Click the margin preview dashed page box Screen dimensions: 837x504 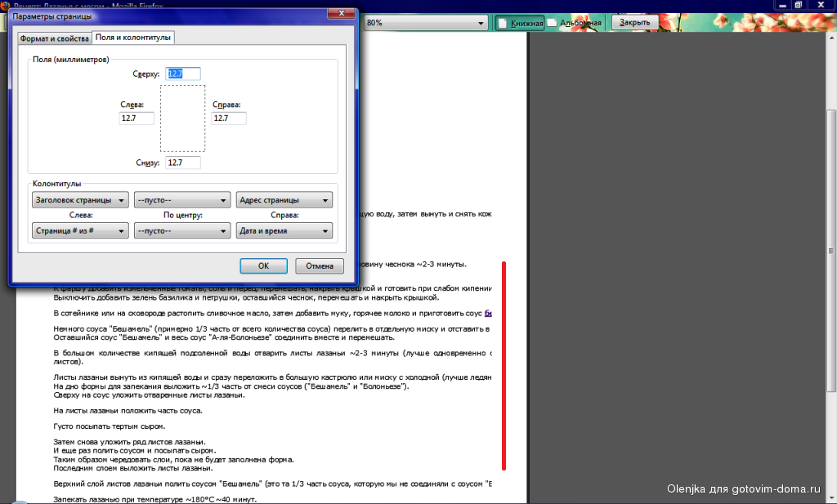(182, 118)
